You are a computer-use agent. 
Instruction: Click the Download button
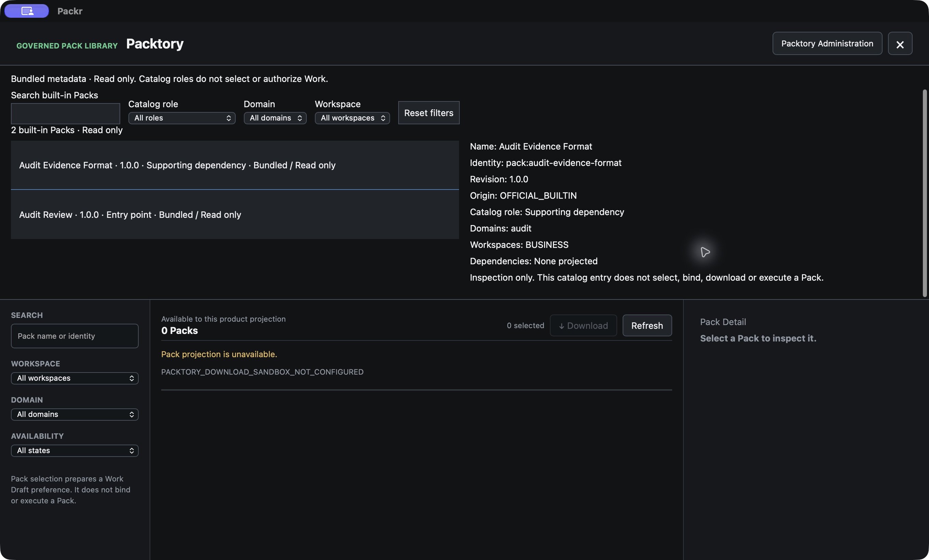tap(583, 326)
